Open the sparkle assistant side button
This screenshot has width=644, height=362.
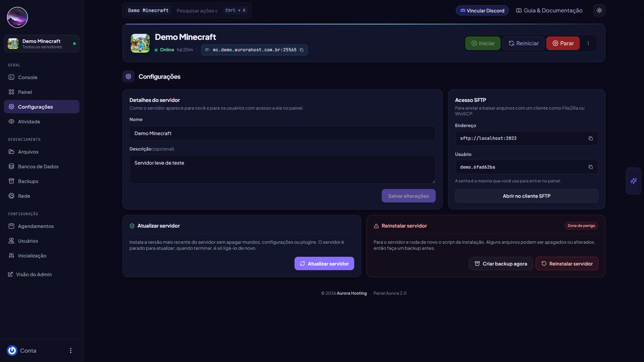tap(633, 181)
